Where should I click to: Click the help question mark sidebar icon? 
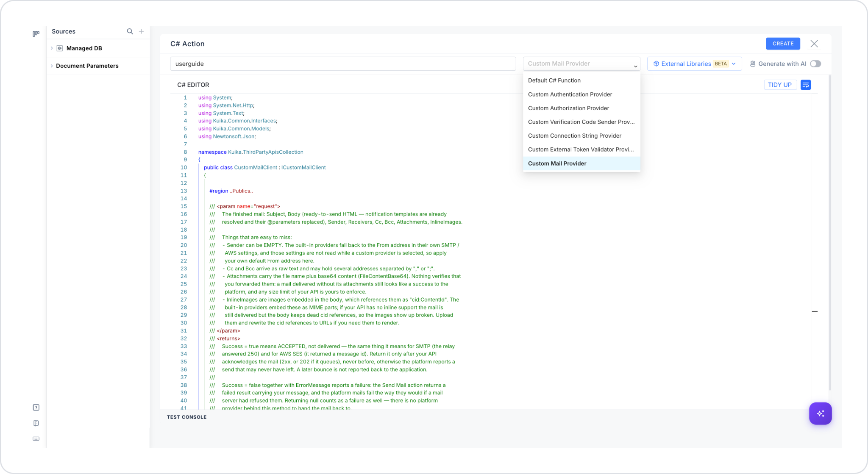tap(36, 407)
